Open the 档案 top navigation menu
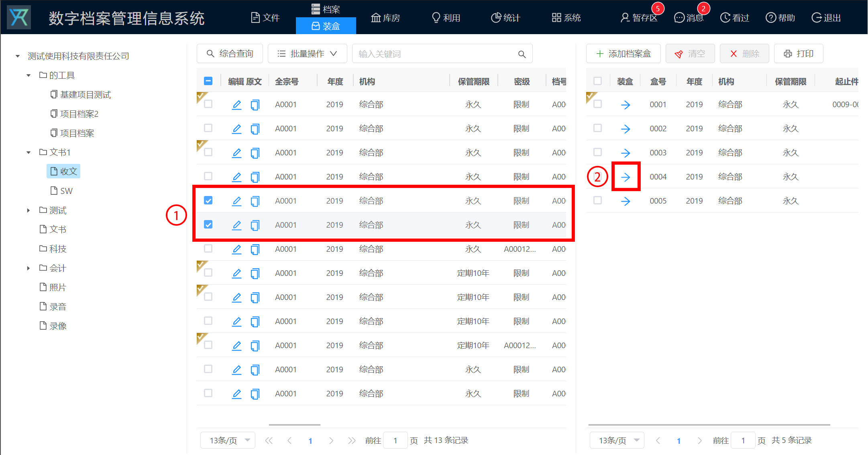This screenshot has height=455, width=868. [326, 9]
